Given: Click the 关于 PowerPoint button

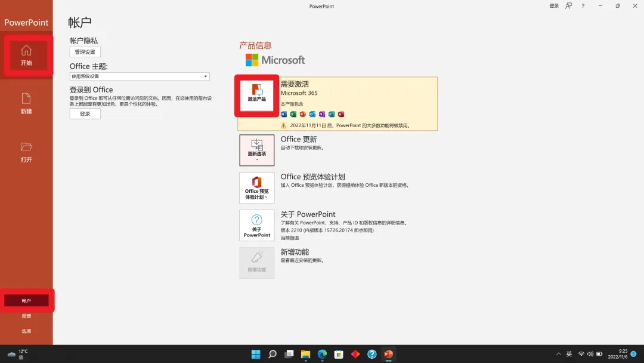Looking at the screenshot, I should click(256, 225).
